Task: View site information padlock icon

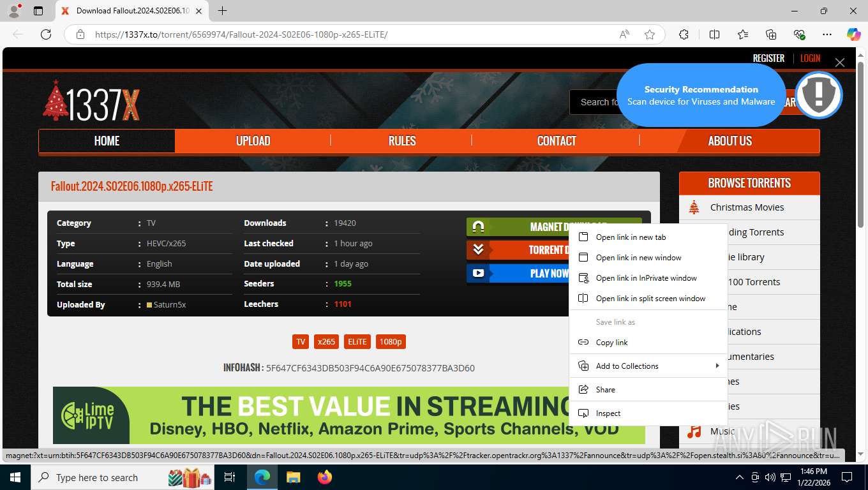Action: tap(80, 34)
